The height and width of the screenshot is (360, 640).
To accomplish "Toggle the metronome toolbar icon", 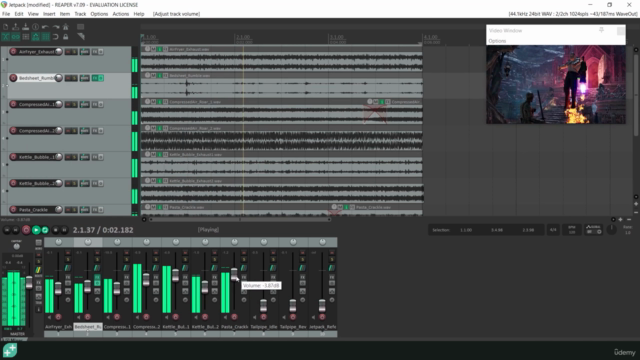I will pyautogui.click(x=65, y=27).
